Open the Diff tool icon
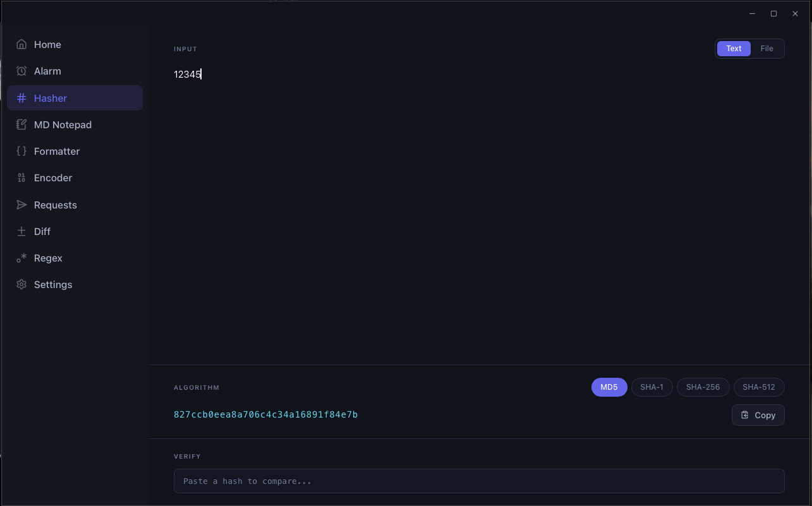 [x=21, y=231]
